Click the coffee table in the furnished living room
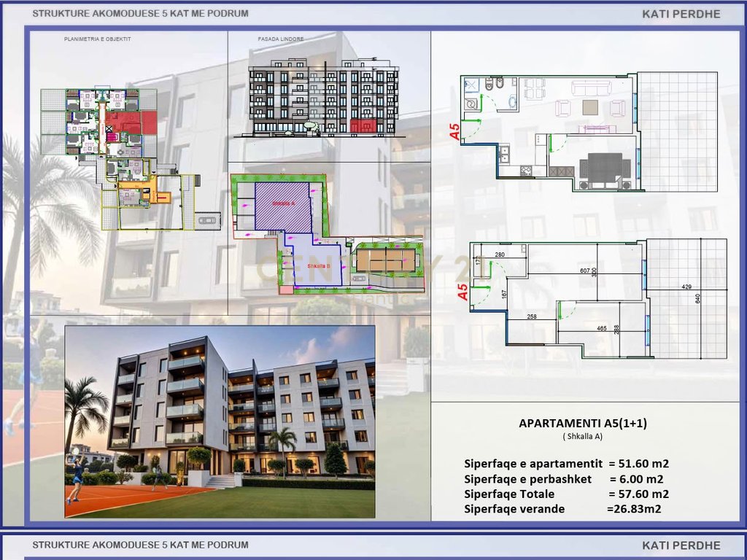This screenshot has height=560, width=747. 591,107
